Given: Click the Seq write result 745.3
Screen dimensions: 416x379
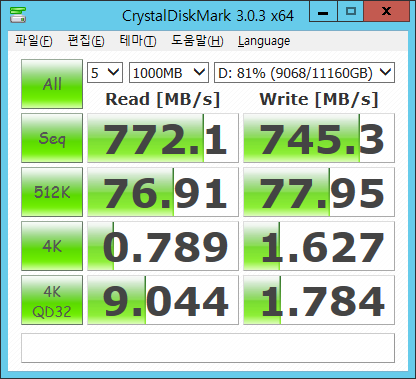Looking at the screenshot, I should 319,138.
